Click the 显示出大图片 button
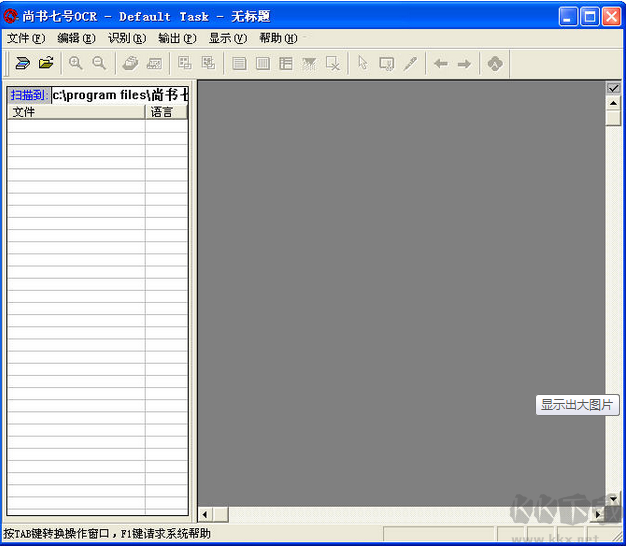The image size is (626, 546). pos(577,405)
